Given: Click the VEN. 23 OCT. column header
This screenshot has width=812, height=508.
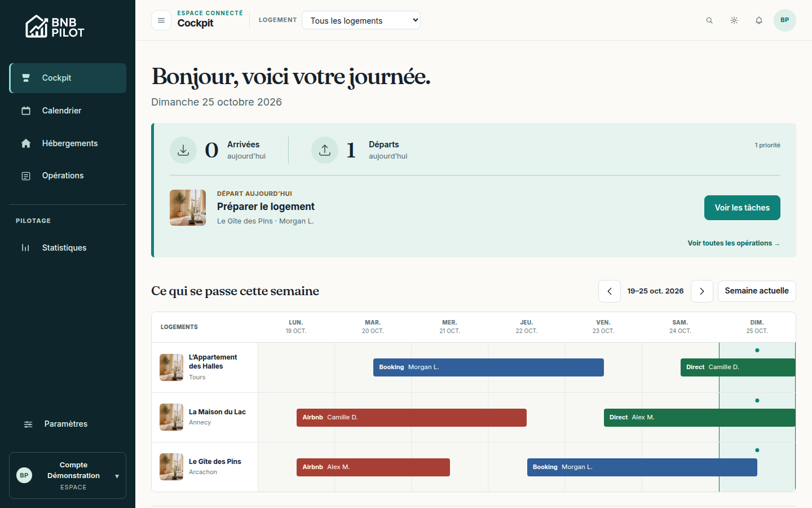Looking at the screenshot, I should click(x=603, y=327).
